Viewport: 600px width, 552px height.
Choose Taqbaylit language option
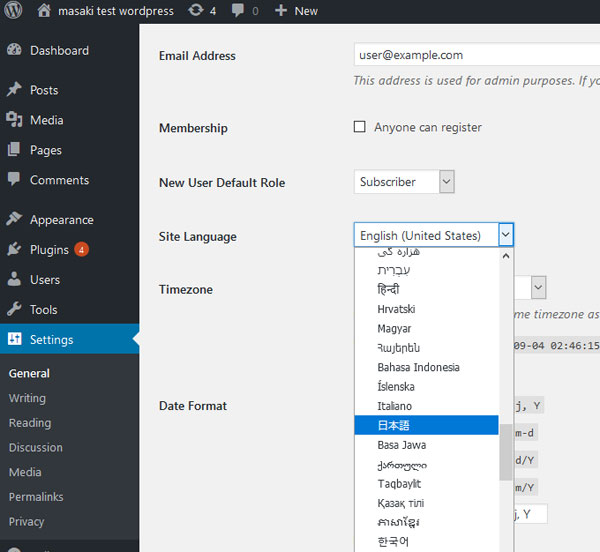pos(426,484)
